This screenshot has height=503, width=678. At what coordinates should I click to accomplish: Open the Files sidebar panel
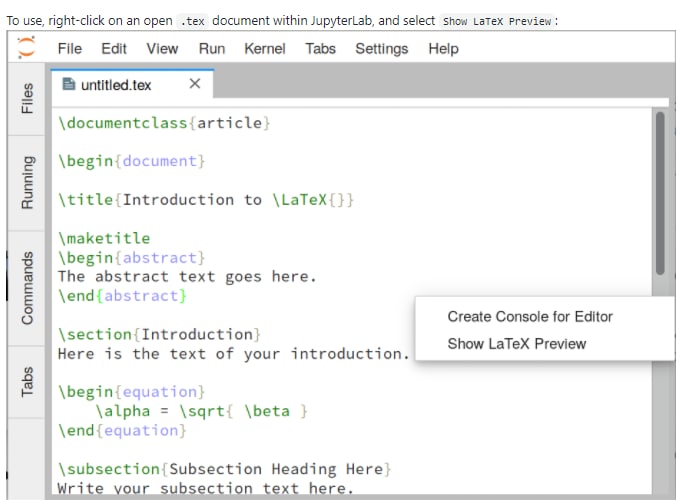pos(27,99)
